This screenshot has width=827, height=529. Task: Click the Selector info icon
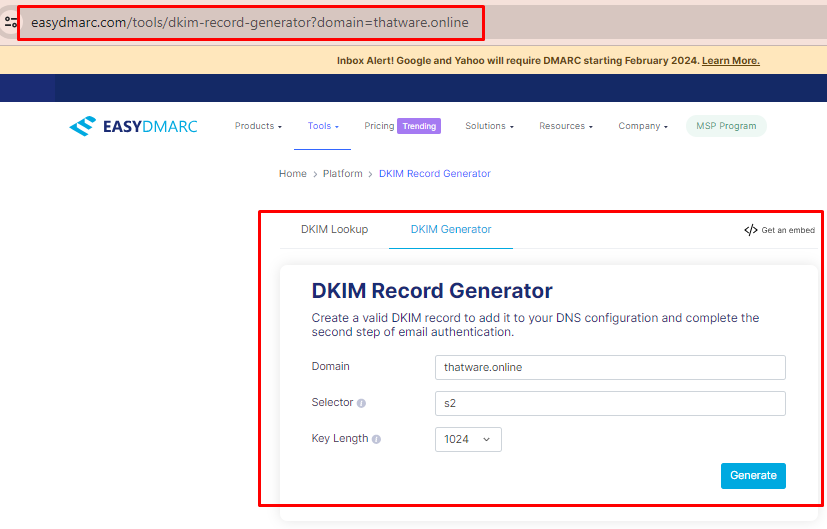click(361, 403)
